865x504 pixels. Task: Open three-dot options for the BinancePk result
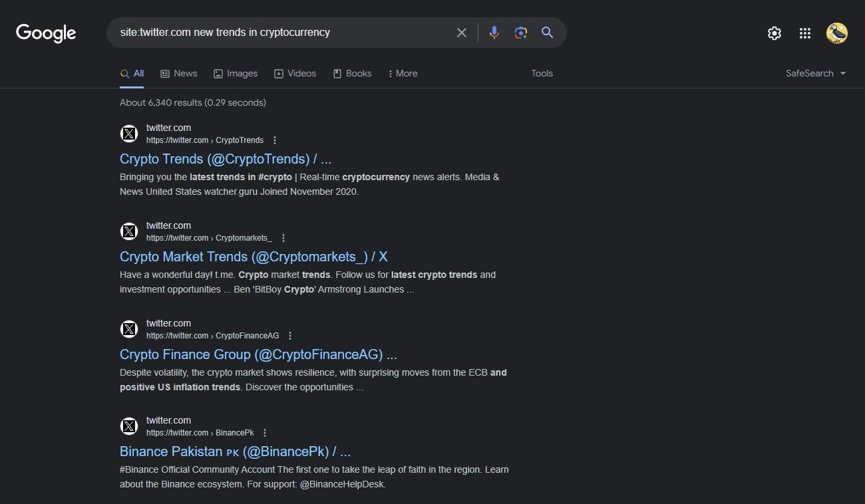point(265,432)
